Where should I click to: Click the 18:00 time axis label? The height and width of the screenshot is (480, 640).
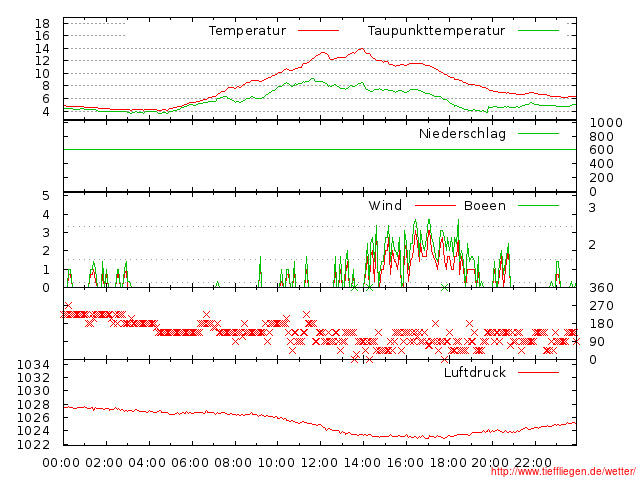[x=447, y=462]
